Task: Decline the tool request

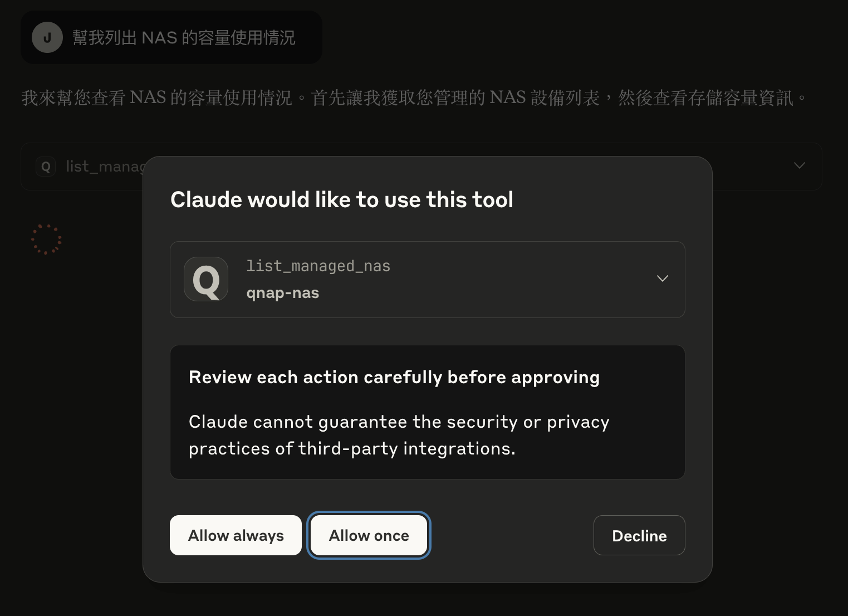Action: tap(639, 535)
